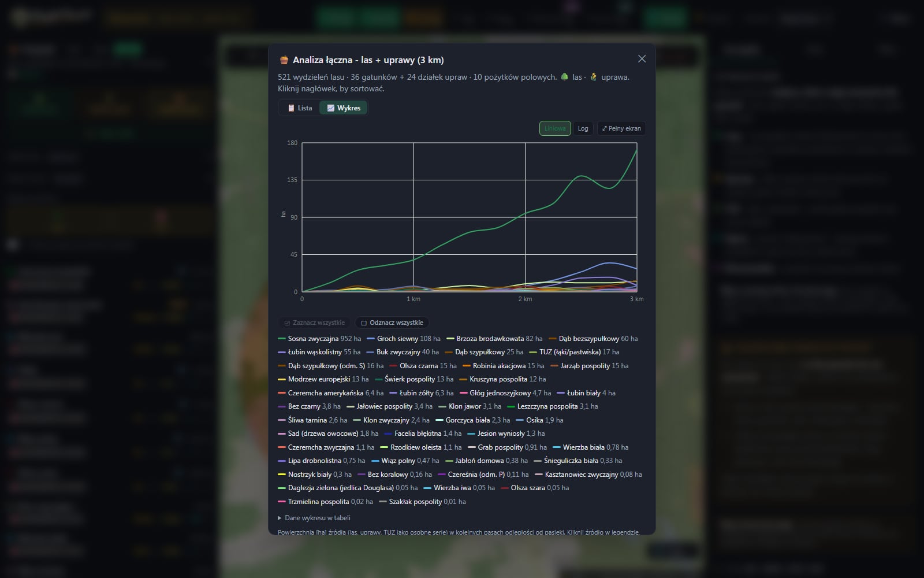Toggle Groch siewny series in legend

click(403, 339)
